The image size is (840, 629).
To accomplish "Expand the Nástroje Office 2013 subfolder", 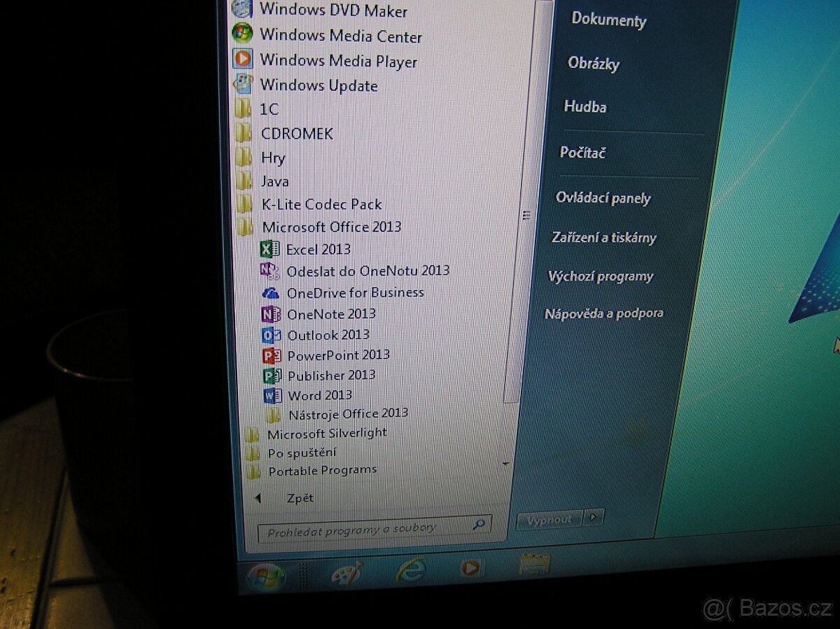I will pos(347,414).
